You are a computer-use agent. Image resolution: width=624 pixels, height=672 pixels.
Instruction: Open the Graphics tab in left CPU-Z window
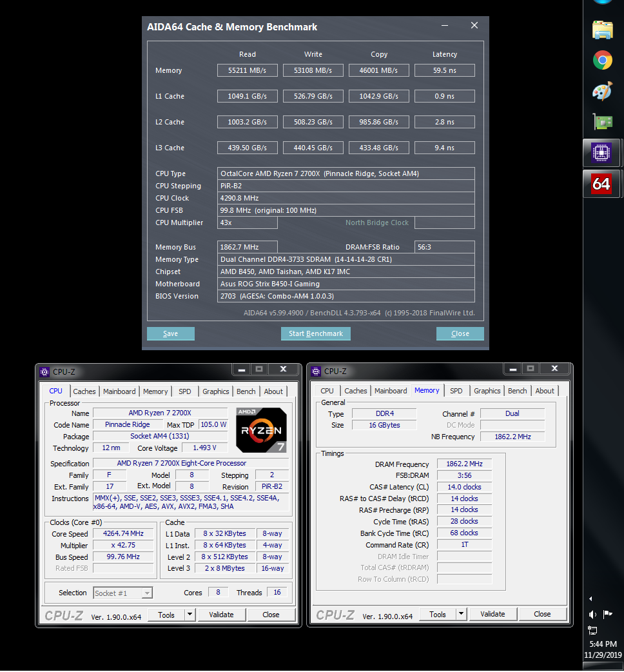(x=216, y=391)
